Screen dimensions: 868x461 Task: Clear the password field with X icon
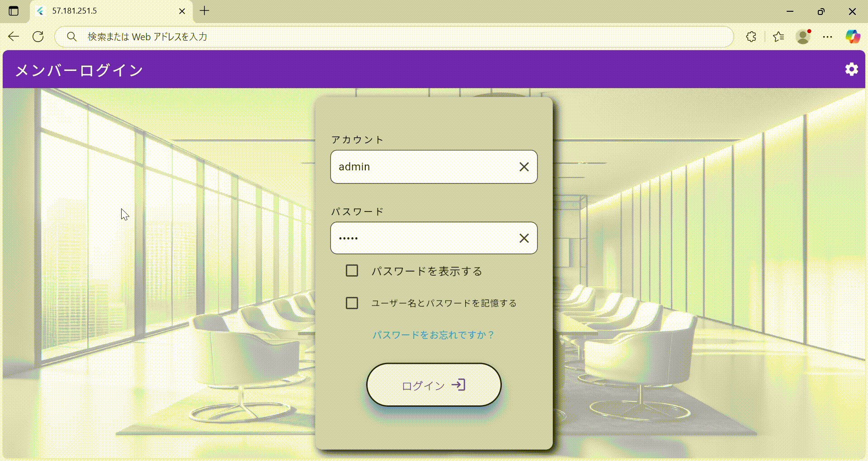click(524, 238)
